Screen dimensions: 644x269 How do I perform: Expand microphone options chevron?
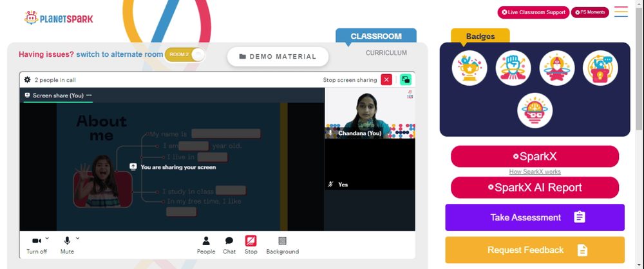coord(77,238)
